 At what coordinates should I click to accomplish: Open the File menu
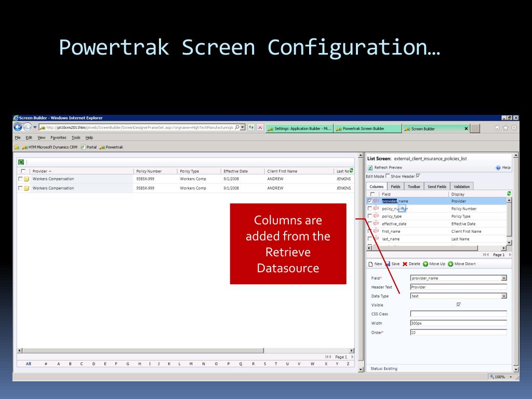pyautogui.click(x=18, y=138)
